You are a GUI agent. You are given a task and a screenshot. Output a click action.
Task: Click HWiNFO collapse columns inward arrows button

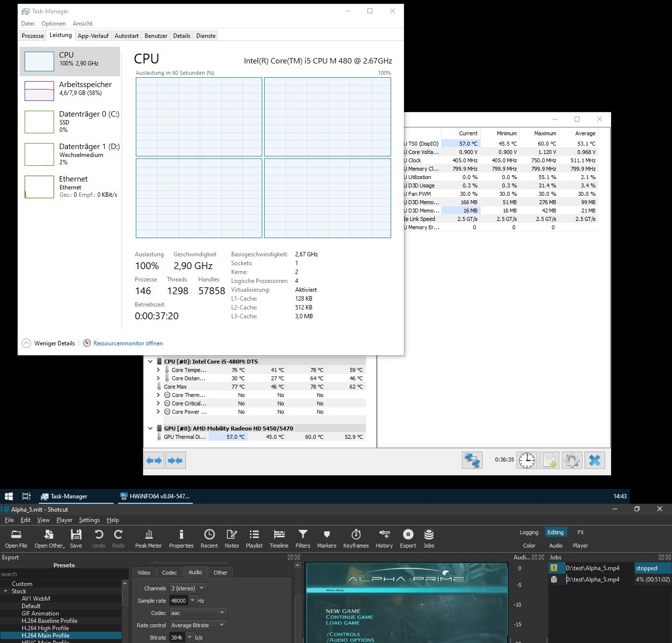click(176, 460)
